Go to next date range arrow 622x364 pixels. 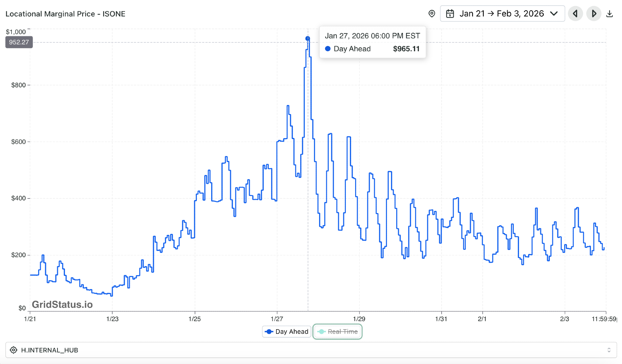point(594,14)
